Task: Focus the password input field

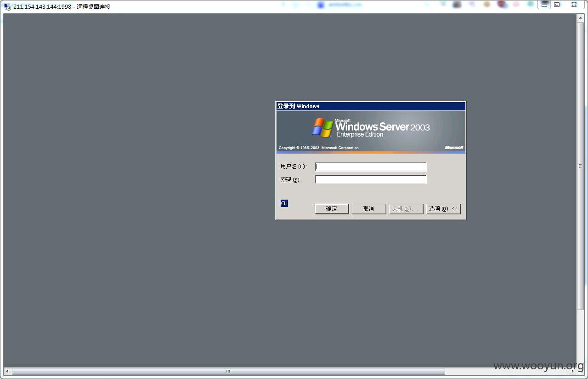Action: 371,179
